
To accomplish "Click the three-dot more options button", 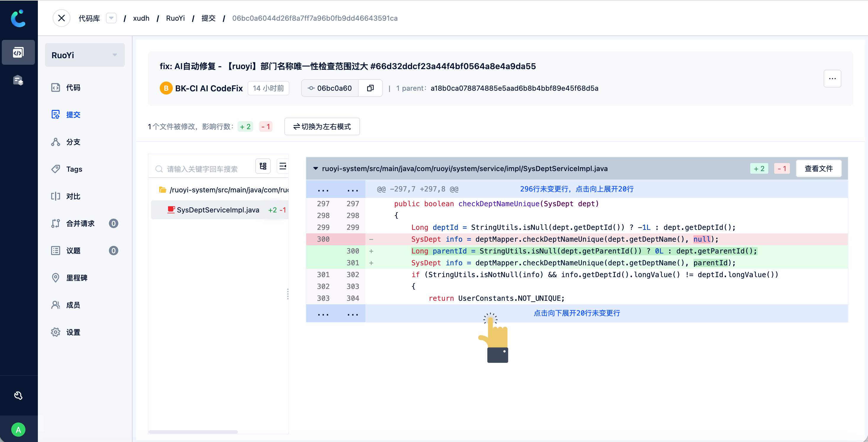I will pos(832,79).
